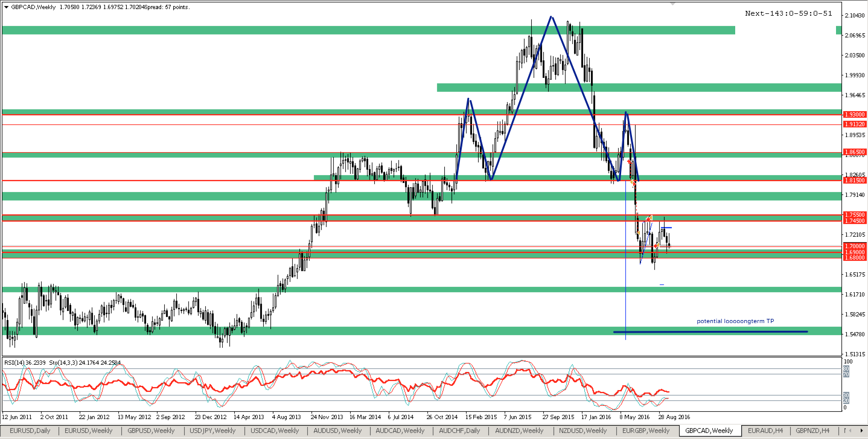Open the AUDCAD,Weekly tab
Screen dimensions: 868x439
399,431
